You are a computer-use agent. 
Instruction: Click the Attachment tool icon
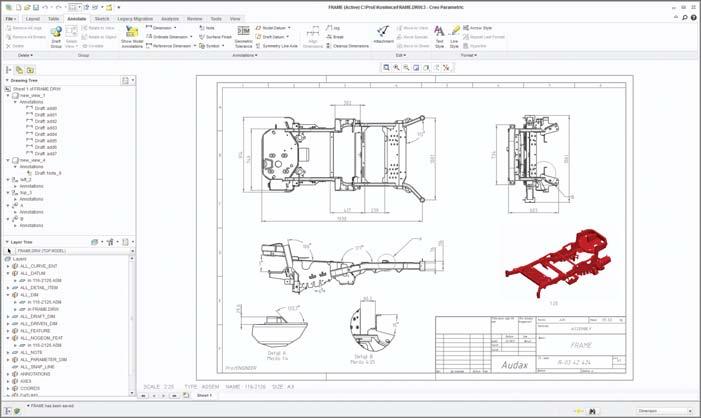click(383, 31)
